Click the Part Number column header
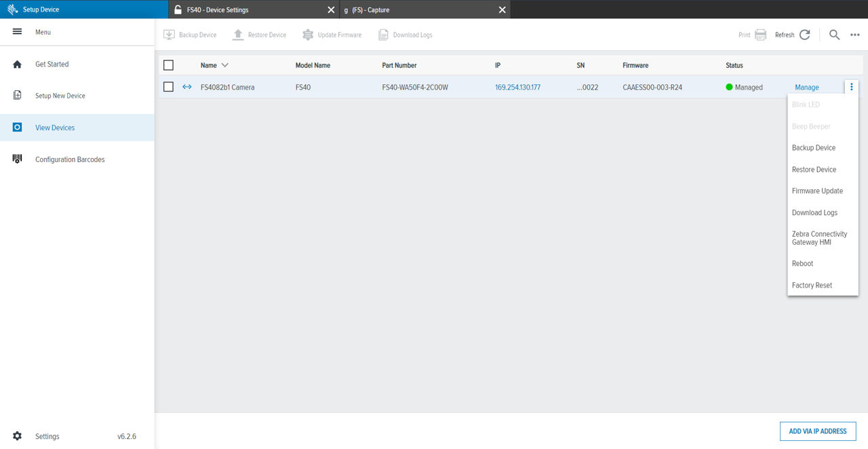The height and width of the screenshot is (449, 868). [399, 66]
